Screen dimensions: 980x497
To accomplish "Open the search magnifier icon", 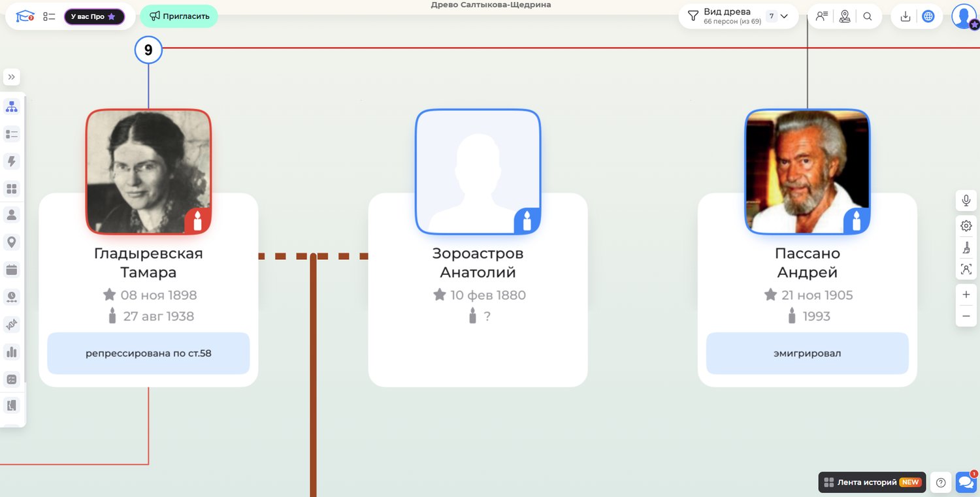I will [868, 16].
